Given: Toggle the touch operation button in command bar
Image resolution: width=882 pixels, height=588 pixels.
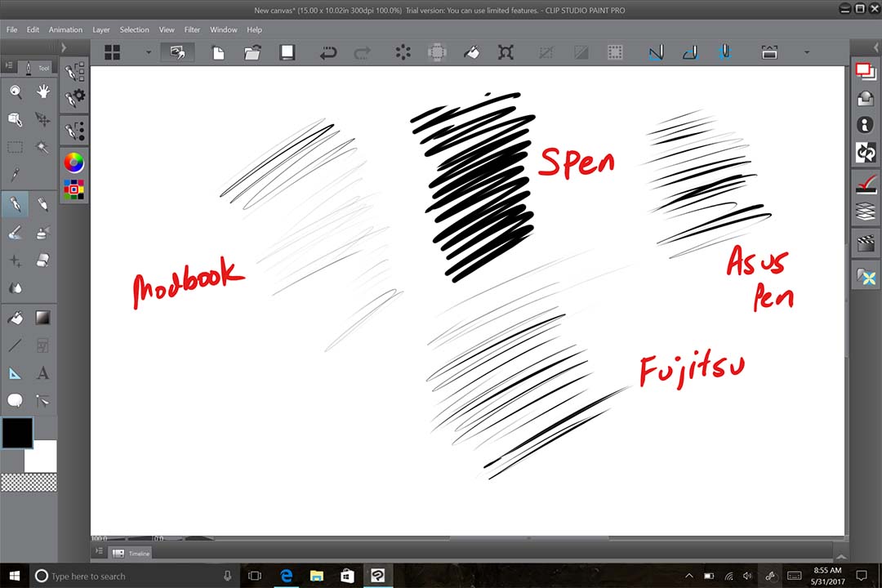Looking at the screenshot, I should pyautogui.click(x=177, y=52).
